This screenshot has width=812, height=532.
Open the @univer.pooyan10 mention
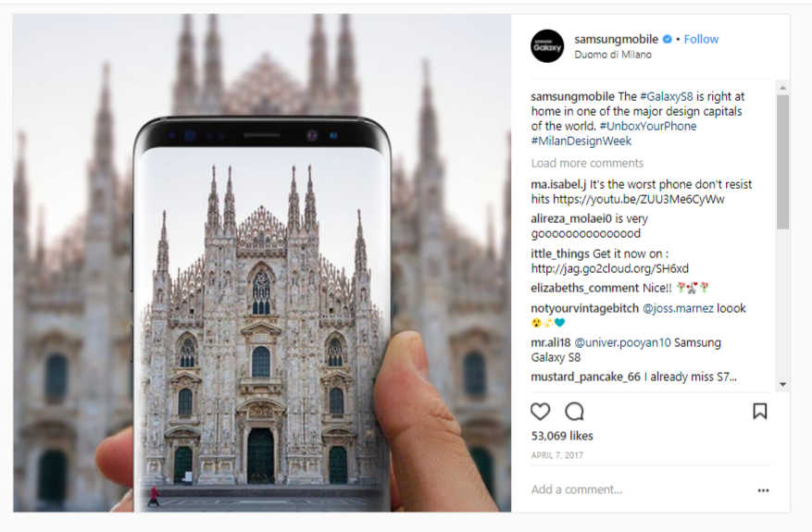(622, 342)
